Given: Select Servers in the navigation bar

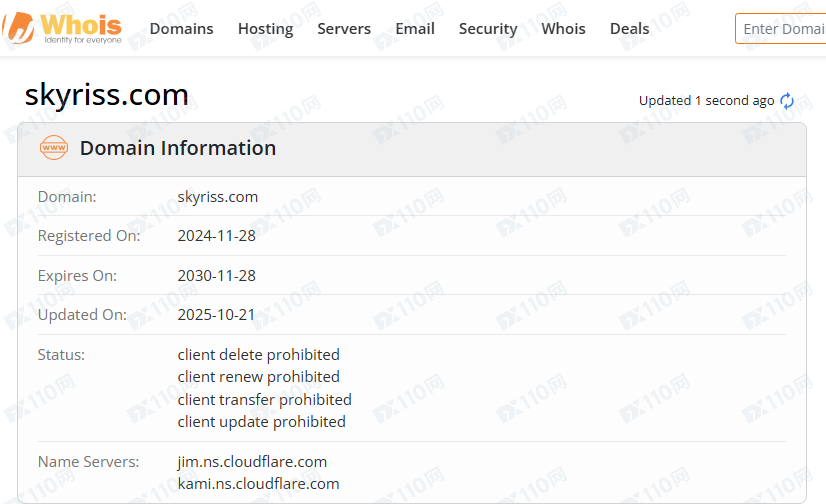Looking at the screenshot, I should [x=344, y=29].
